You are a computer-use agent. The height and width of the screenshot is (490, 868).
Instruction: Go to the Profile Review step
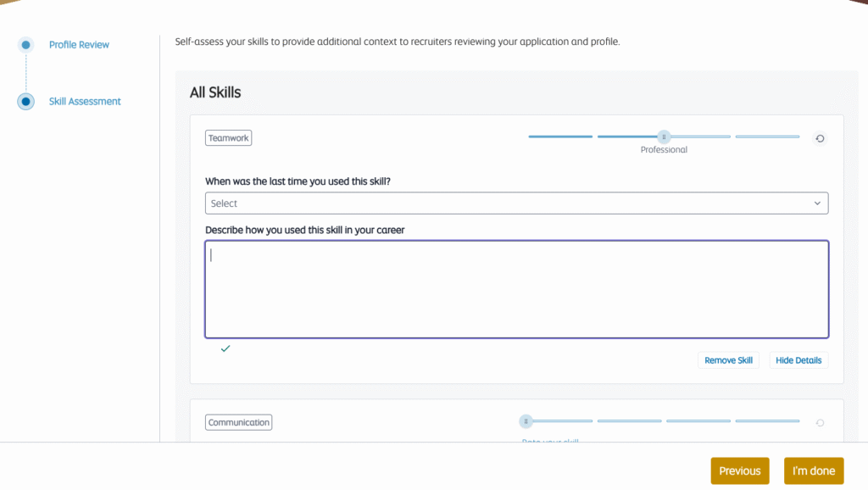79,45
